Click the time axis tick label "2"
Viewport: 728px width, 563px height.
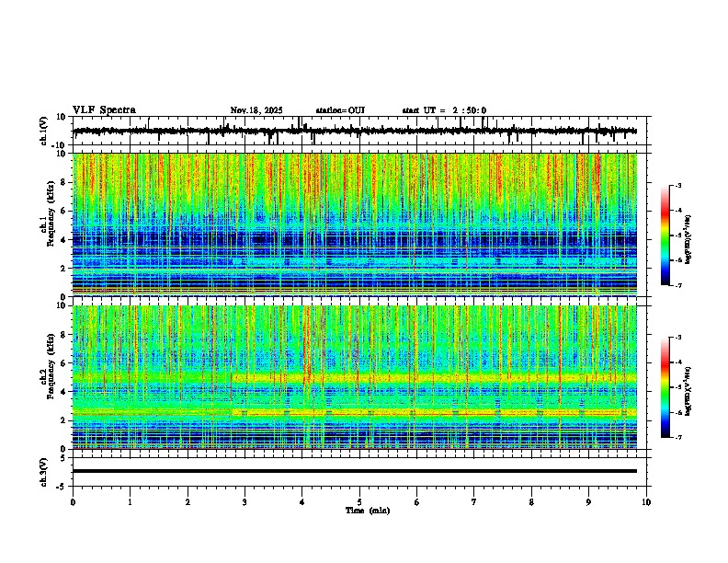188,502
